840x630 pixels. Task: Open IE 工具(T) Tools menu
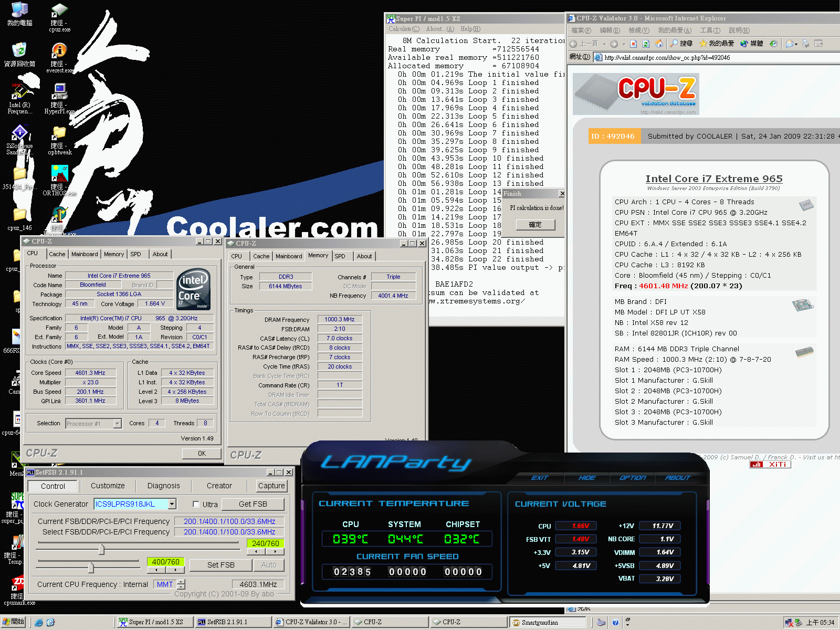710,30
